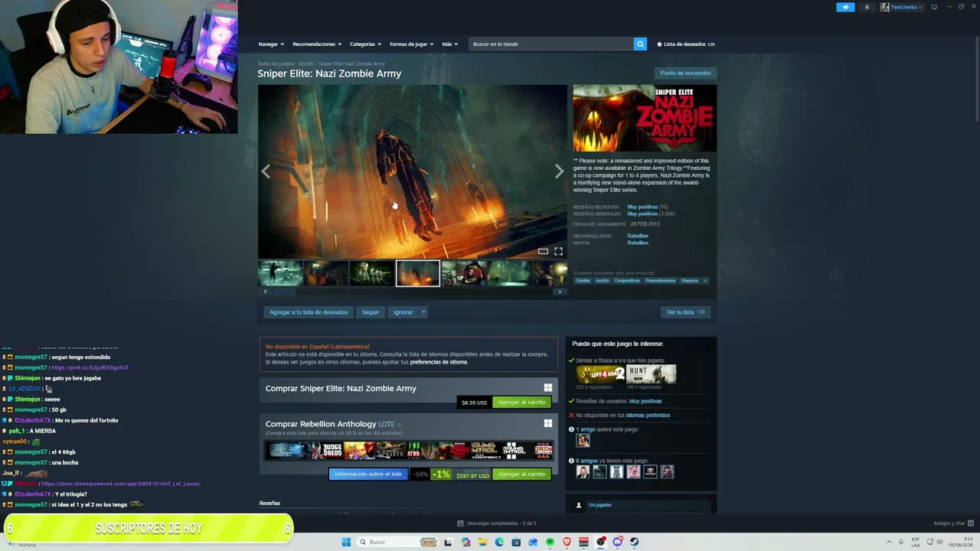Click Punto de encuentro button
The image size is (980, 551).
pyautogui.click(x=685, y=73)
